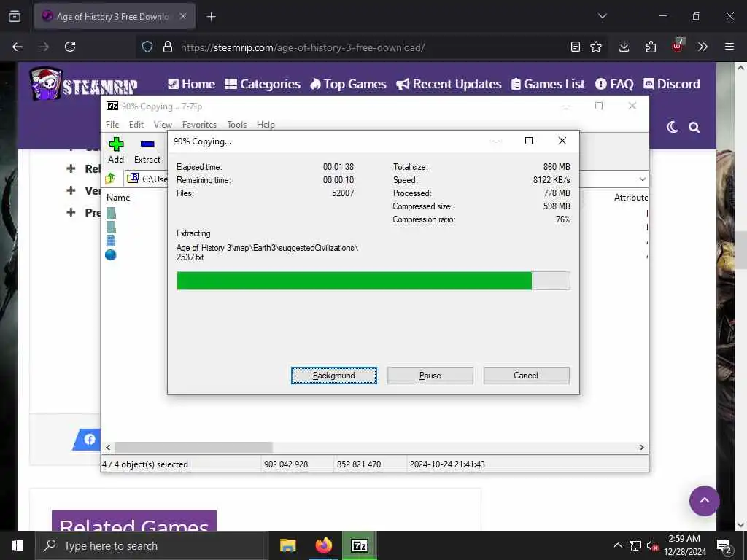Click the uBlock Origin extension icon
This screenshot has width=747, height=560.
pyautogui.click(x=678, y=46)
